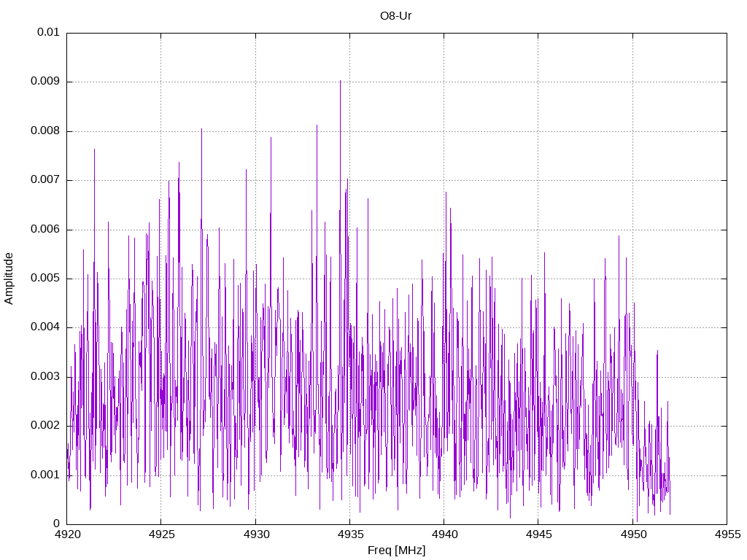
Task: Click the x-axis tick label 4920
Action: tap(67, 534)
